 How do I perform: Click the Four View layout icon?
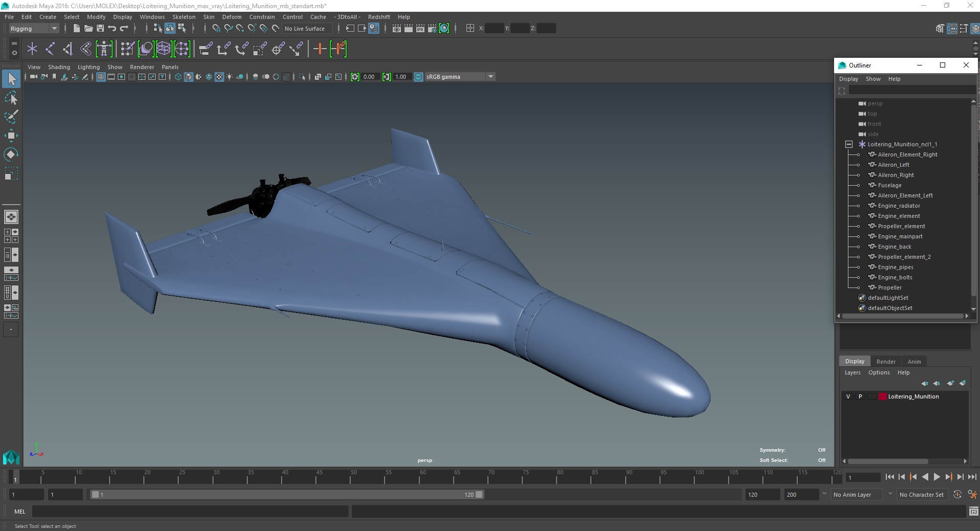11,236
